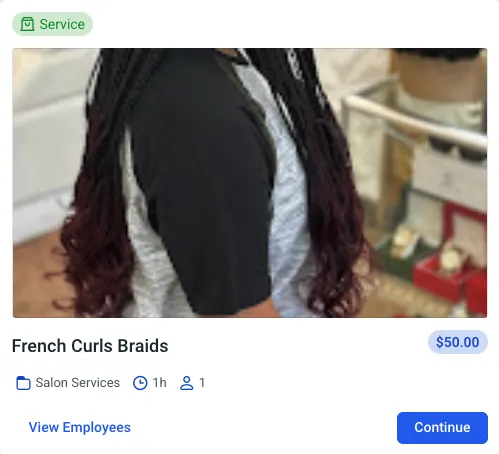Click the 1h duration text
The height and width of the screenshot is (454, 499).
click(159, 383)
